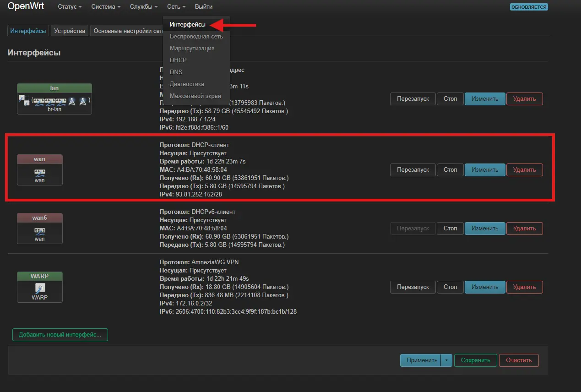The width and height of the screenshot is (581, 392).
Task: Delete the WARP interface
Action: [525, 287]
